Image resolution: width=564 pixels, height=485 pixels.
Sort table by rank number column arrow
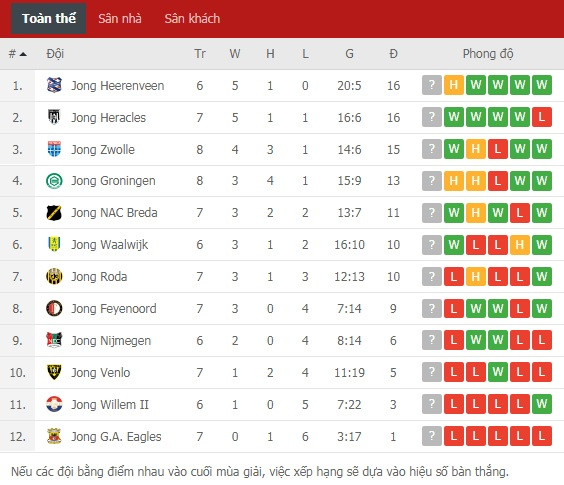point(23,54)
